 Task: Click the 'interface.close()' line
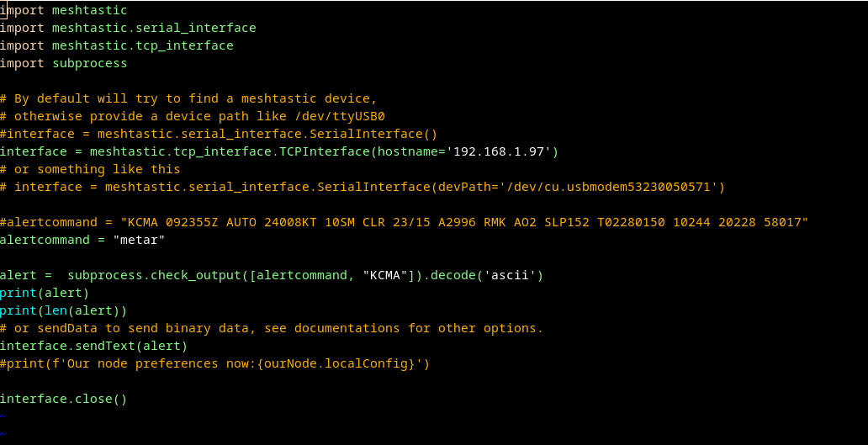pos(64,399)
